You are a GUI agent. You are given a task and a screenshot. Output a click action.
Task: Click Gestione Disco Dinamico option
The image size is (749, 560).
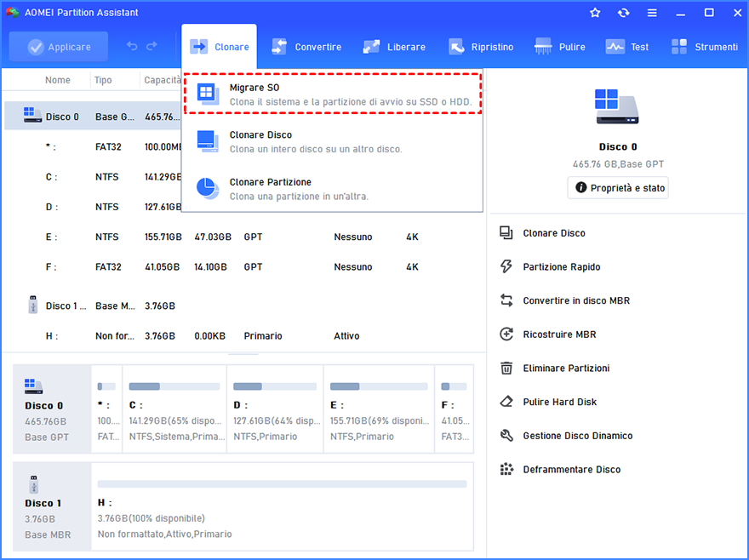pyautogui.click(x=578, y=436)
